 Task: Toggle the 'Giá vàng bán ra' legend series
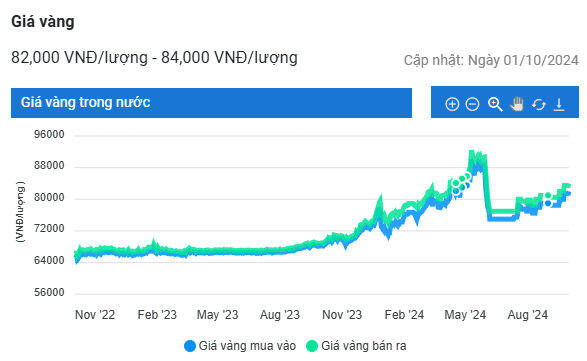356,346
